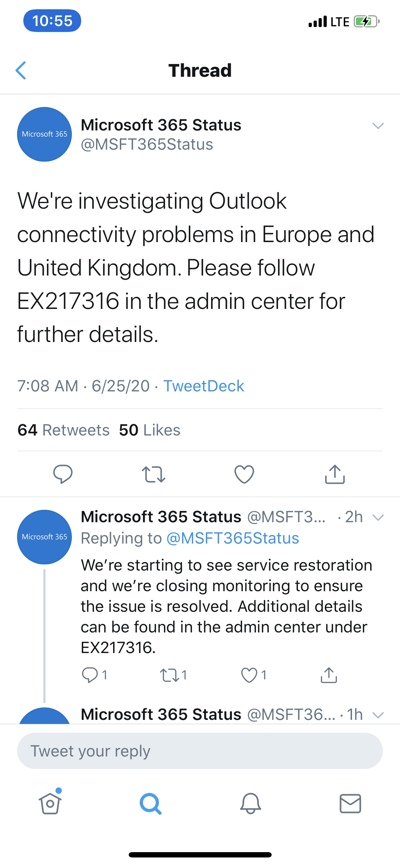Viewport: 400px width, 866px height.
Task: Open main tweet options chevron
Action: click(378, 125)
